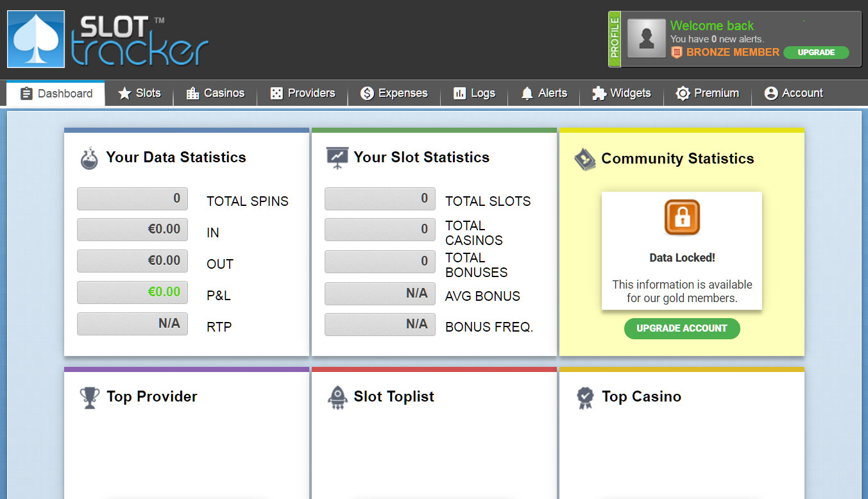Viewport: 868px width, 499px height.
Task: Click the Total Spins value field
Action: coord(132,199)
